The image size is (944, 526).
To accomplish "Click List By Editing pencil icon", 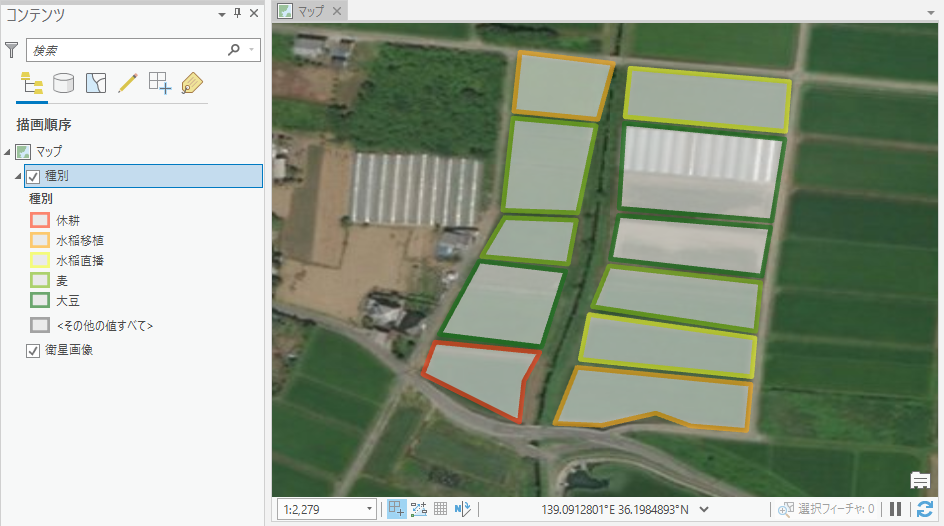I will coord(127,83).
